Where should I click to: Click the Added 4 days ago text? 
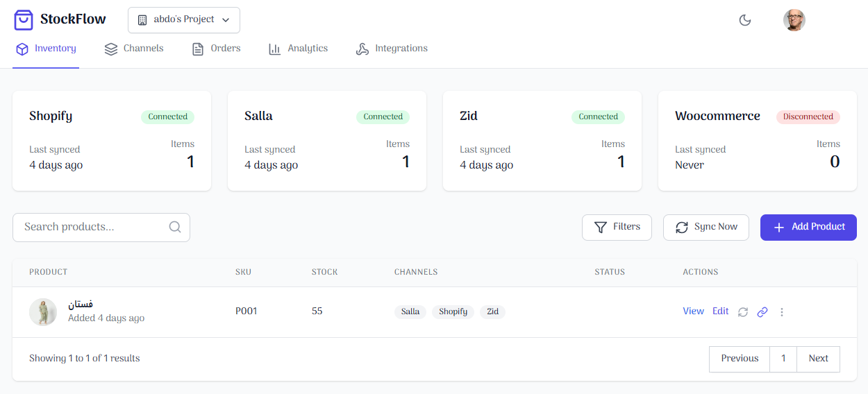point(106,318)
